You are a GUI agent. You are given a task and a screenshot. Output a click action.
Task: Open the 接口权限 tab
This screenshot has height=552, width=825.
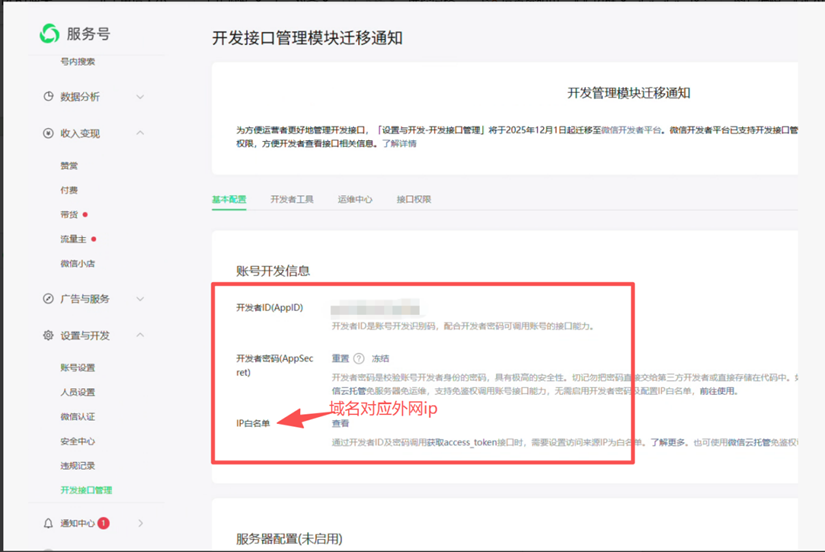pos(413,199)
